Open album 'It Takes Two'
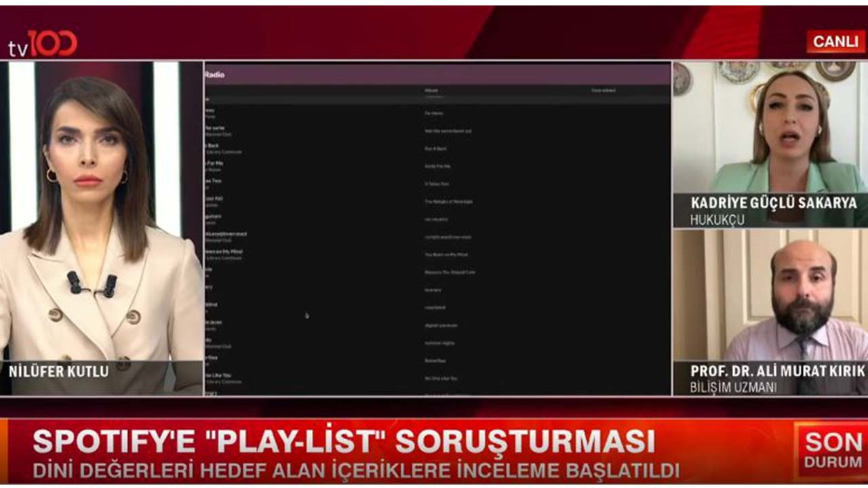Viewport: 868px width, 488px height. point(437,184)
